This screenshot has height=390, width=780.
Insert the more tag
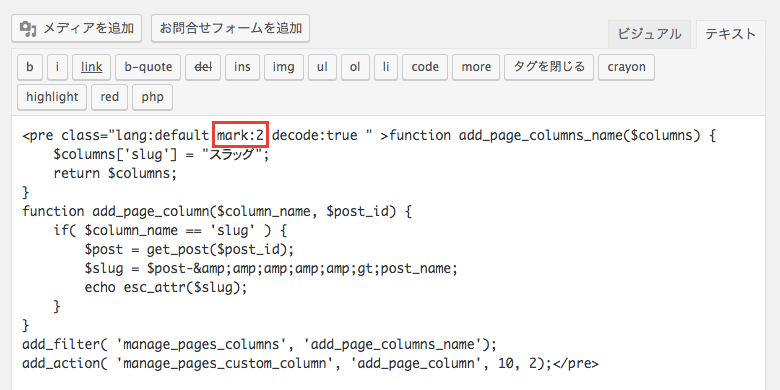pos(476,67)
